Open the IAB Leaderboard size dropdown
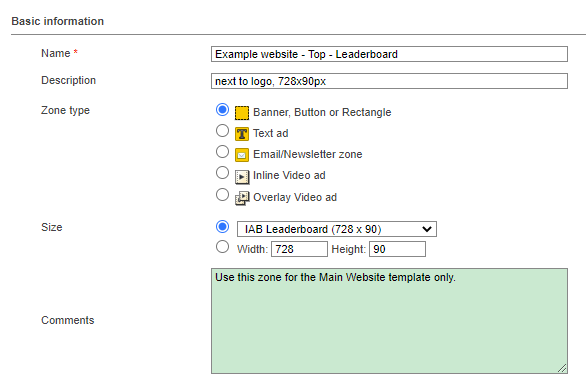 click(x=337, y=229)
